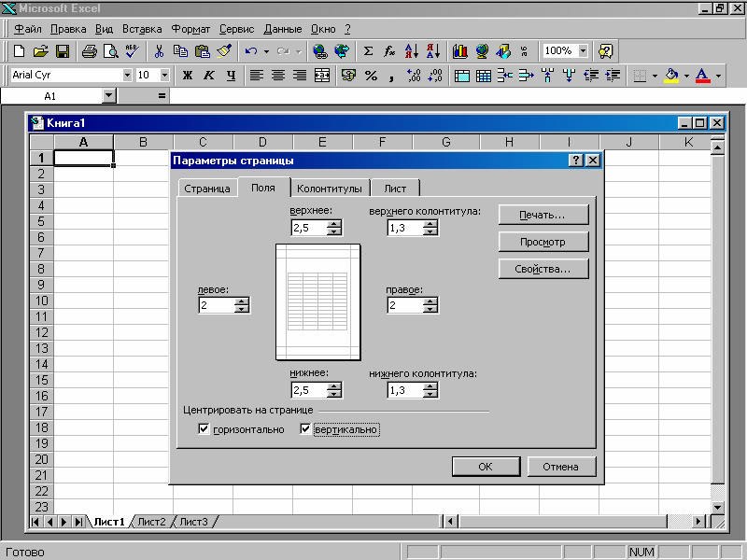Expand the Font Color dropdown arrow
747x560 pixels.
(718, 76)
